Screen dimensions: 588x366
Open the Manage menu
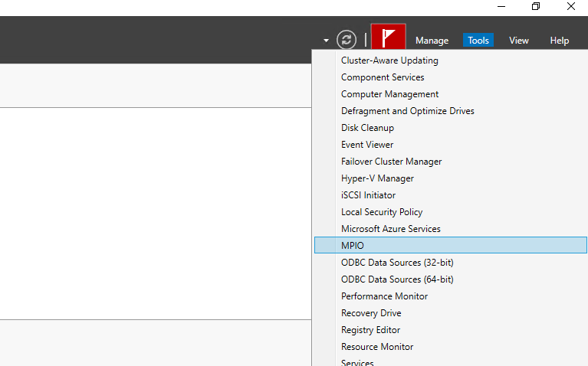(x=432, y=41)
